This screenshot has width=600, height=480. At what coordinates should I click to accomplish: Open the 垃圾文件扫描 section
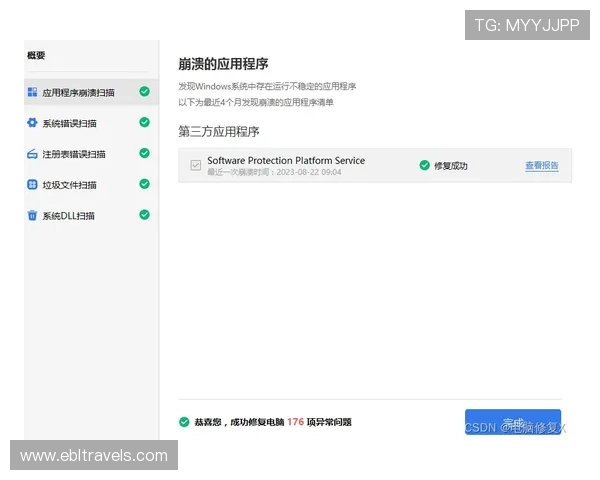(91, 184)
